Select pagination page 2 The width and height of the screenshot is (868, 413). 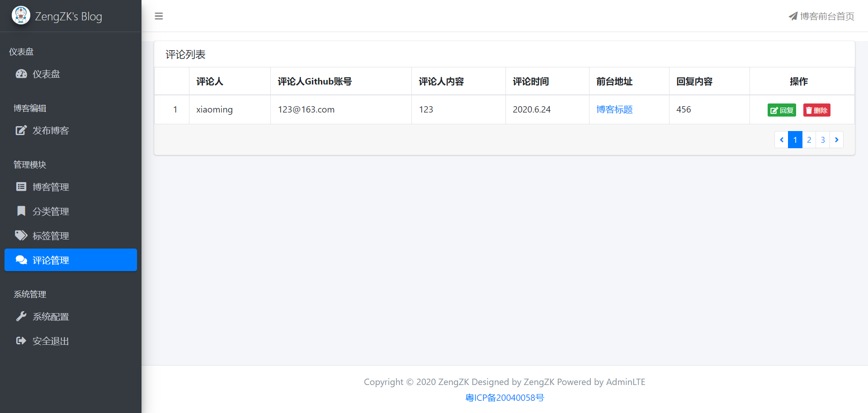point(809,140)
